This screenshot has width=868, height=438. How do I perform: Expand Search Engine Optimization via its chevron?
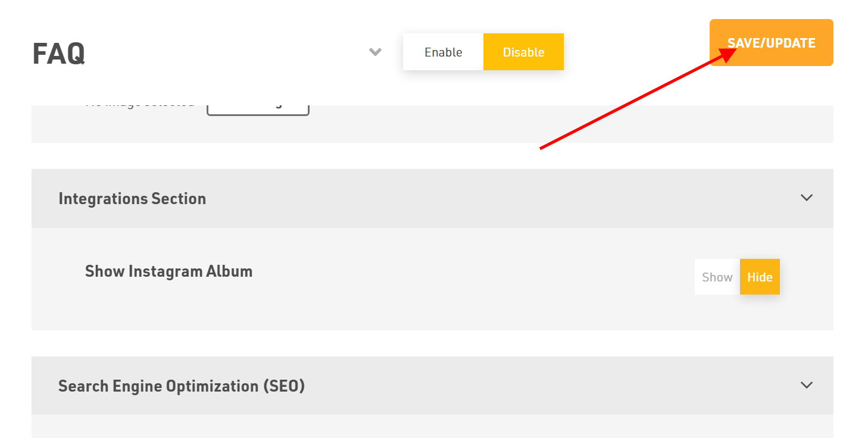807,385
